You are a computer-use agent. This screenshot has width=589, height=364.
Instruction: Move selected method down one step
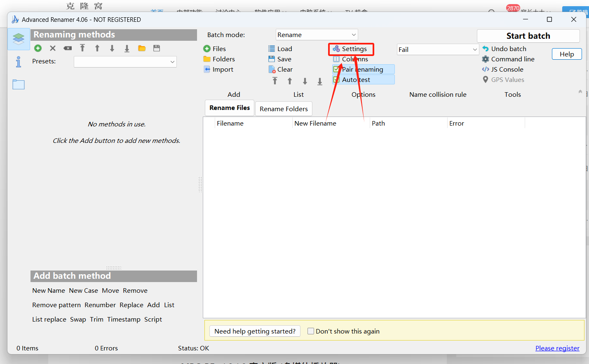pos(112,48)
